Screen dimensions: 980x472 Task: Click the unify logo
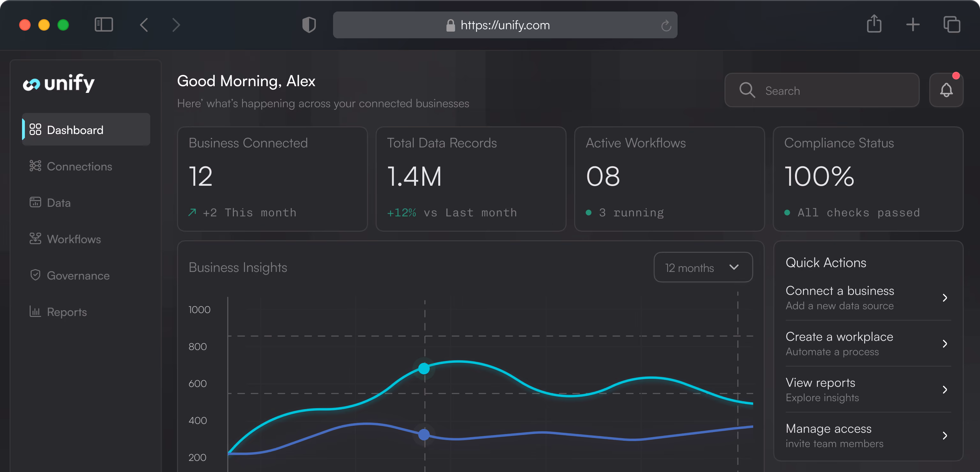[59, 83]
